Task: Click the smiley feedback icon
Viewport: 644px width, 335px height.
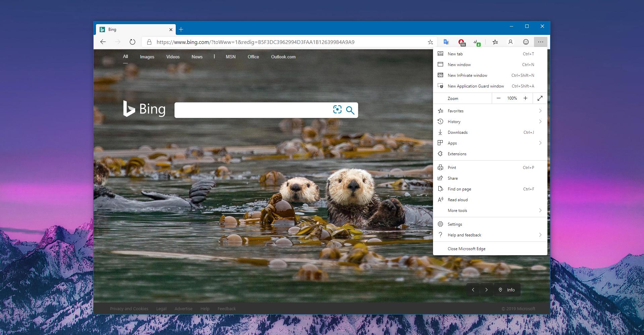Action: pos(526,42)
